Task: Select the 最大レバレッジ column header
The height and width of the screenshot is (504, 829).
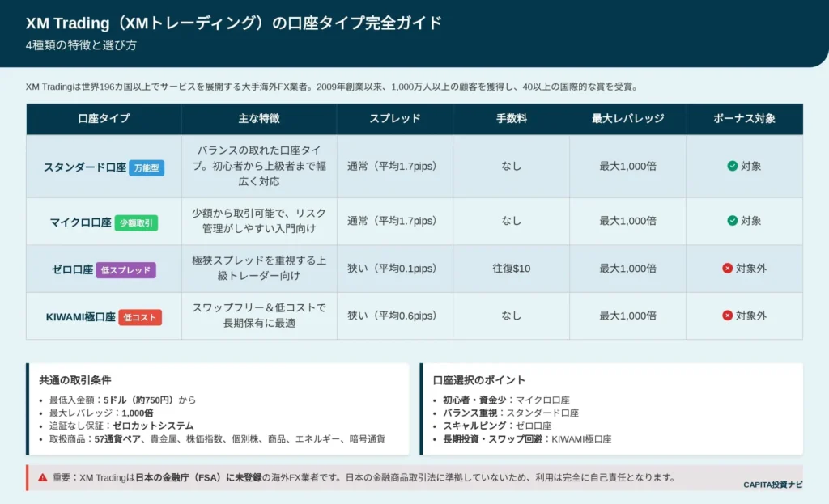Action: [627, 118]
